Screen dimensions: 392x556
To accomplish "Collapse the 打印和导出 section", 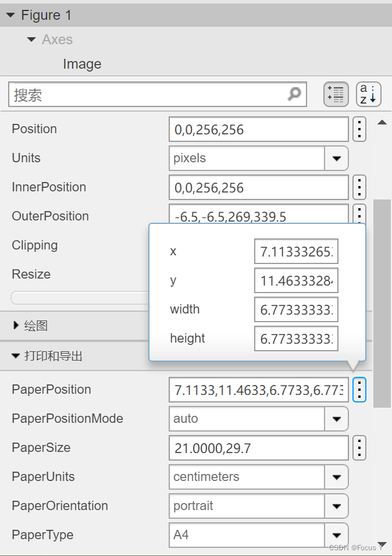I will (16, 356).
